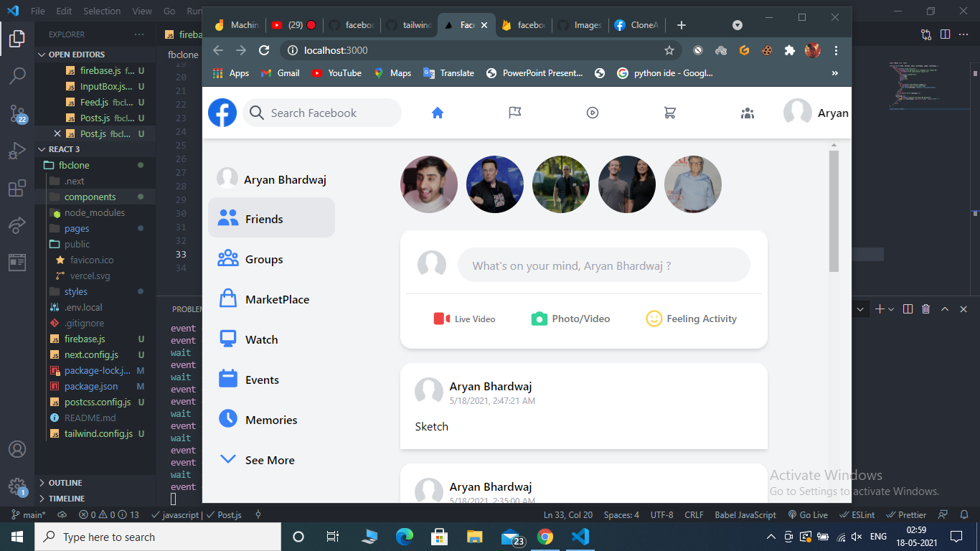Open Chrome three-dot menu
The width and height of the screenshot is (980, 551).
[836, 50]
